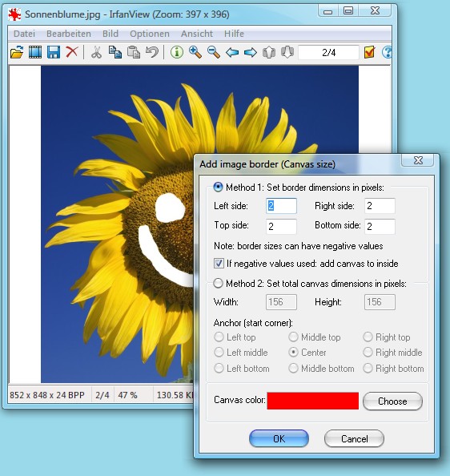Click the red canvas color swatch
This screenshot has width=450, height=476.
click(x=312, y=401)
